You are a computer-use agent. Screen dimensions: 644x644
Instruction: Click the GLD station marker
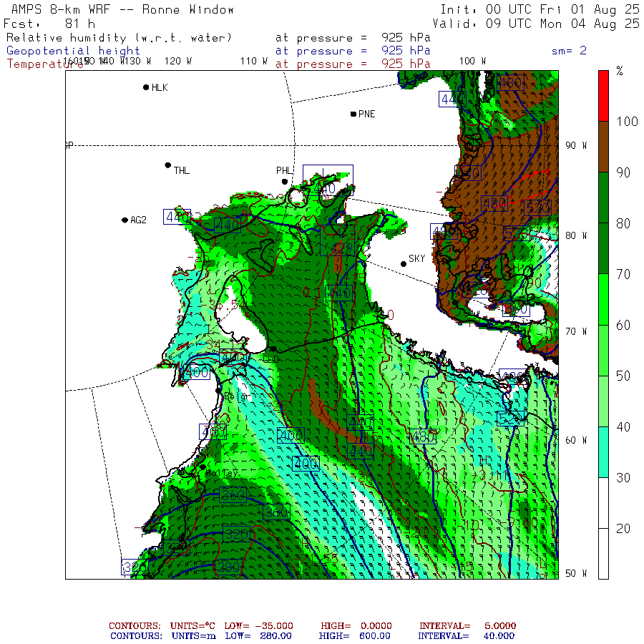[x=273, y=348]
